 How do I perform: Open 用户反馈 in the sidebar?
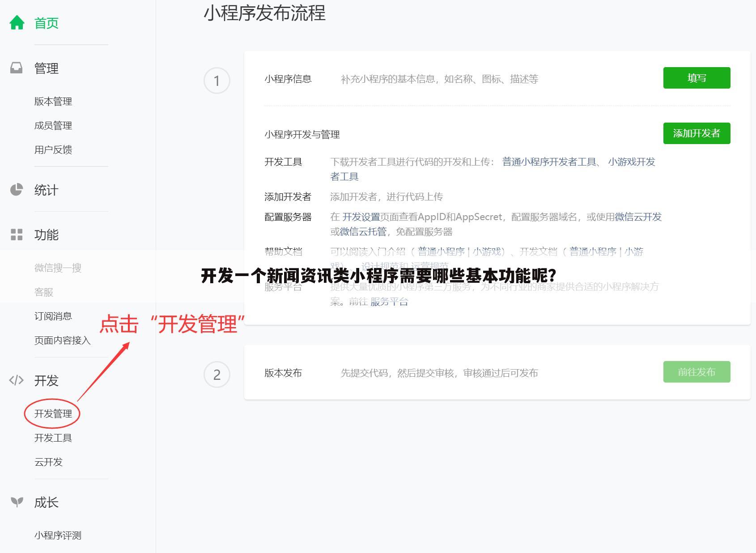[53, 150]
